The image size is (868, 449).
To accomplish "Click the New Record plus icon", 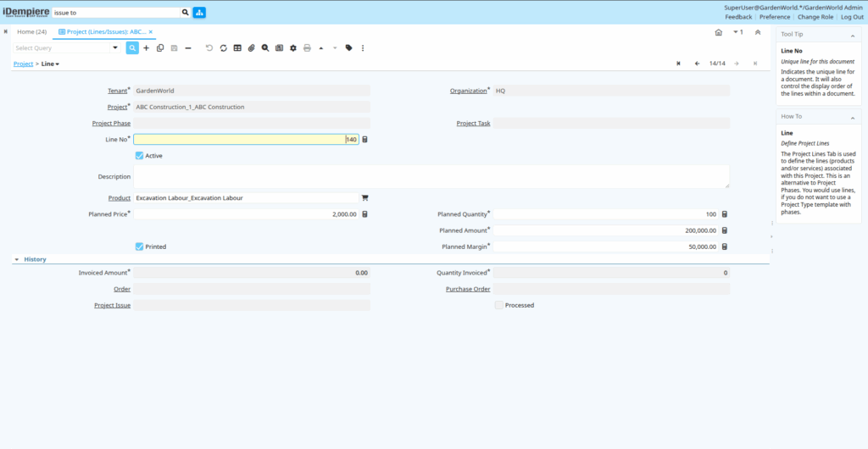I will 146,48.
